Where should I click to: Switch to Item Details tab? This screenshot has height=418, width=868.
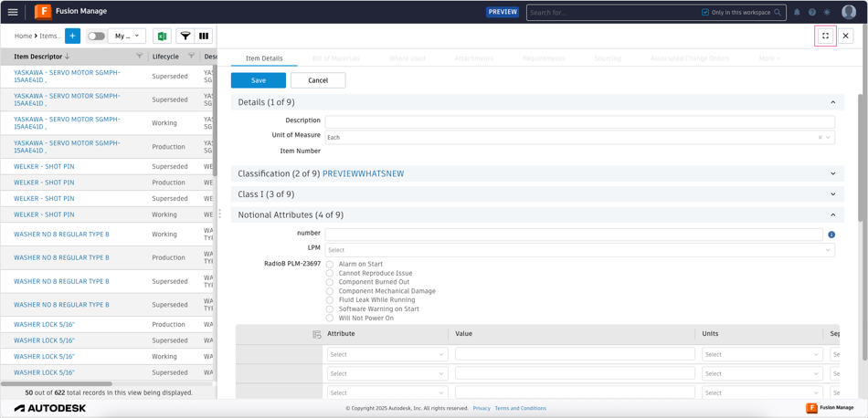coord(264,58)
